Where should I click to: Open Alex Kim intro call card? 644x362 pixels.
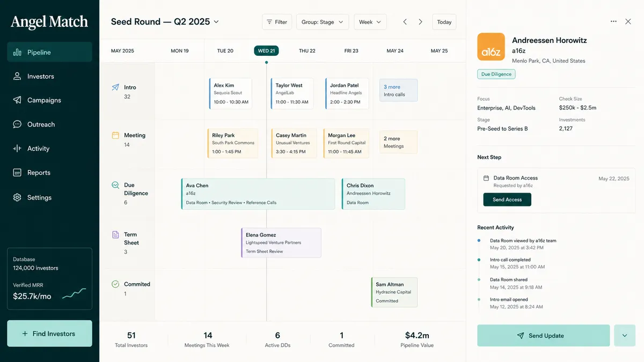pos(231,94)
